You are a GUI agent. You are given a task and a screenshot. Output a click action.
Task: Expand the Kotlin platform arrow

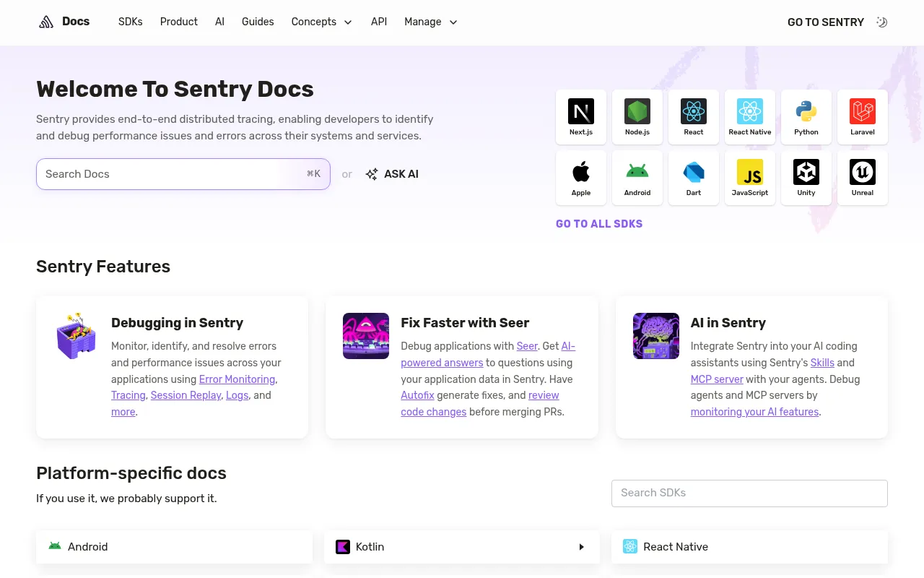click(x=582, y=547)
